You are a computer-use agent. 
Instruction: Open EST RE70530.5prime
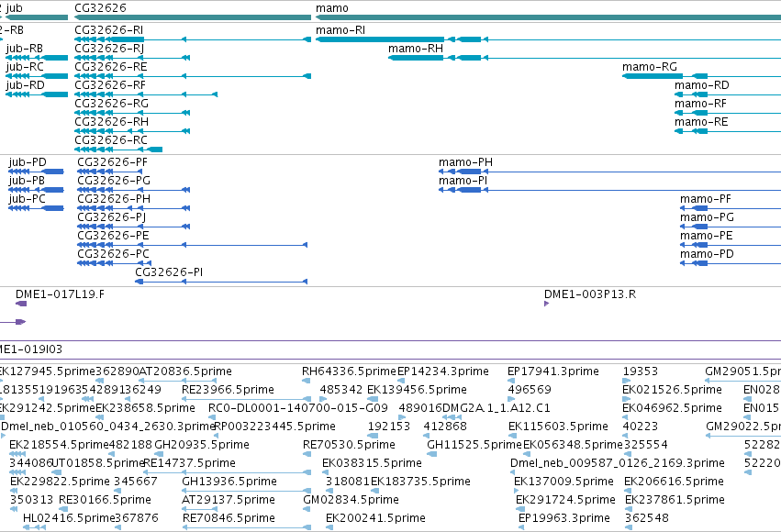coord(349,445)
